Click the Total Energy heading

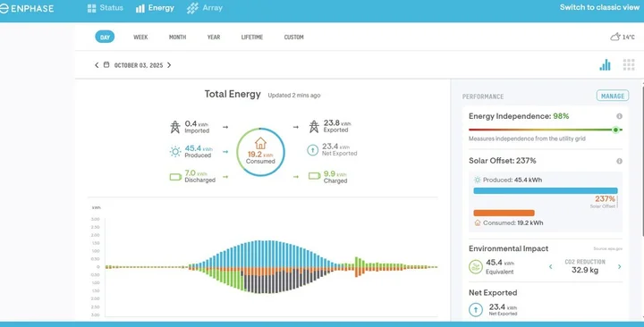[233, 94]
